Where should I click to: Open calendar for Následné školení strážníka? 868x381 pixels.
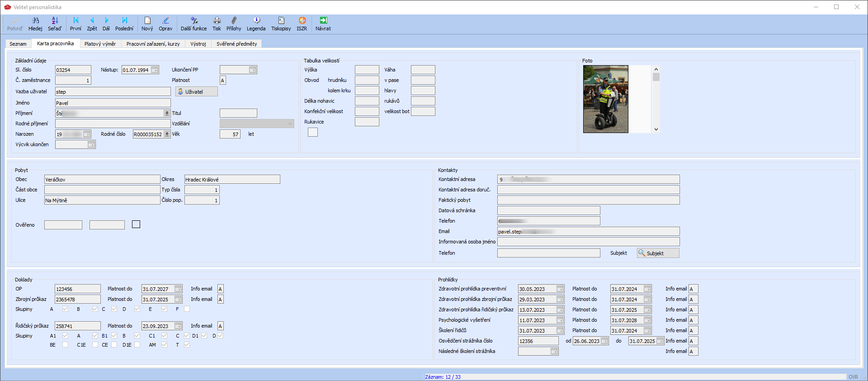(x=554, y=351)
